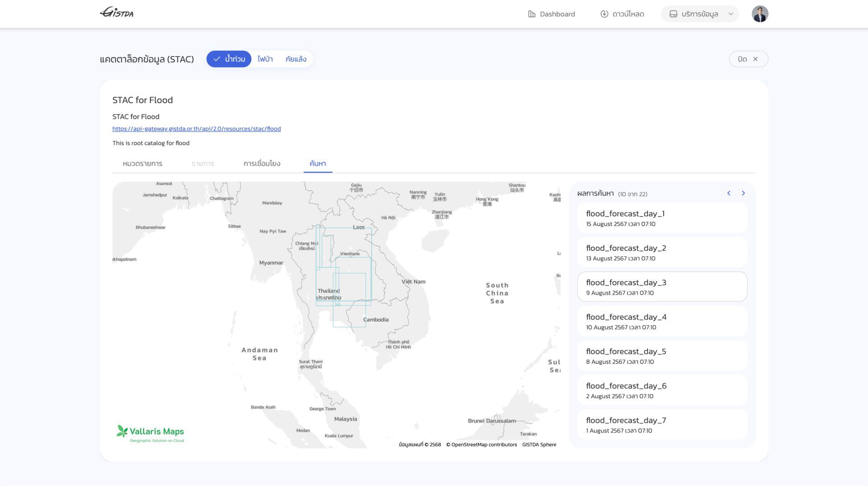Switch to the ไฟป่า wildfire category

[x=265, y=59]
